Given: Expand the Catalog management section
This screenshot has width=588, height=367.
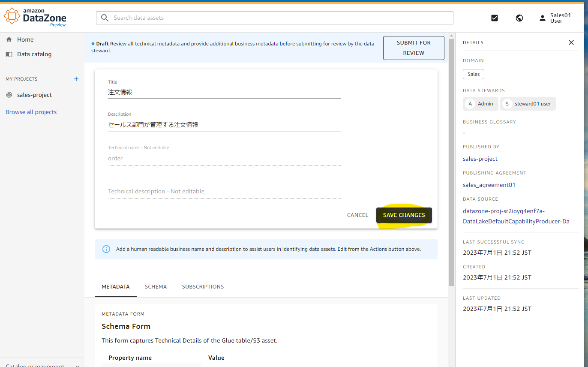Looking at the screenshot, I should [x=42, y=365].
